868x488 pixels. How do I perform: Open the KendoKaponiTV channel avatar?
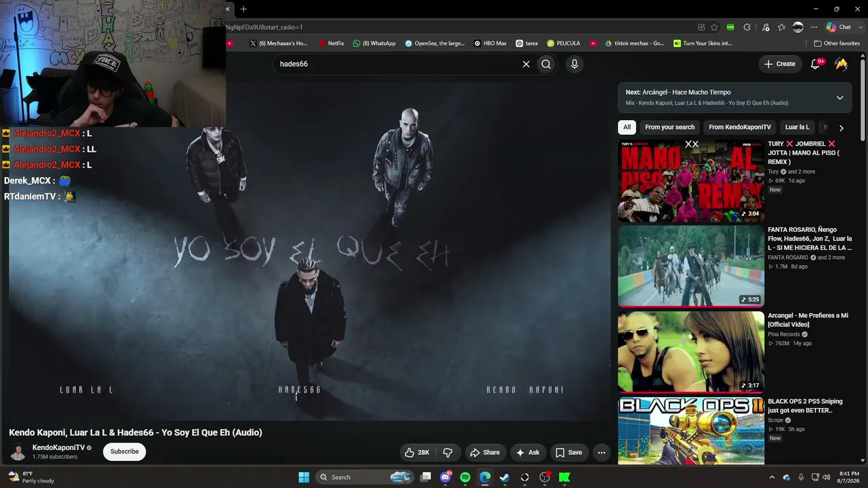coord(18,452)
